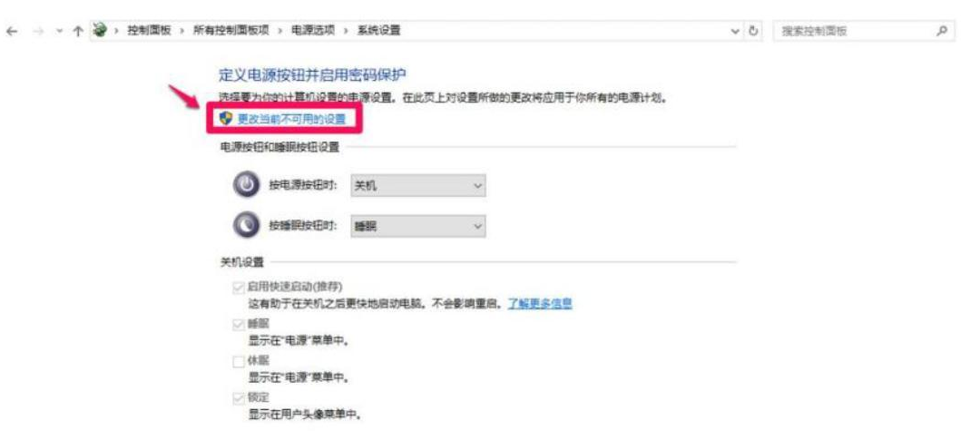
Task: Open the 了解更多信息 link
Action: tap(540, 304)
